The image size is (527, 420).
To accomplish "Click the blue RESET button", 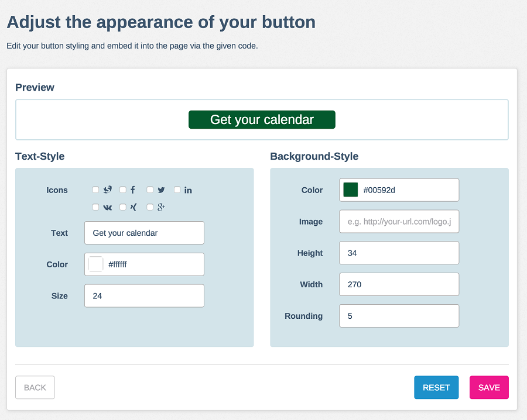I will (436, 387).
